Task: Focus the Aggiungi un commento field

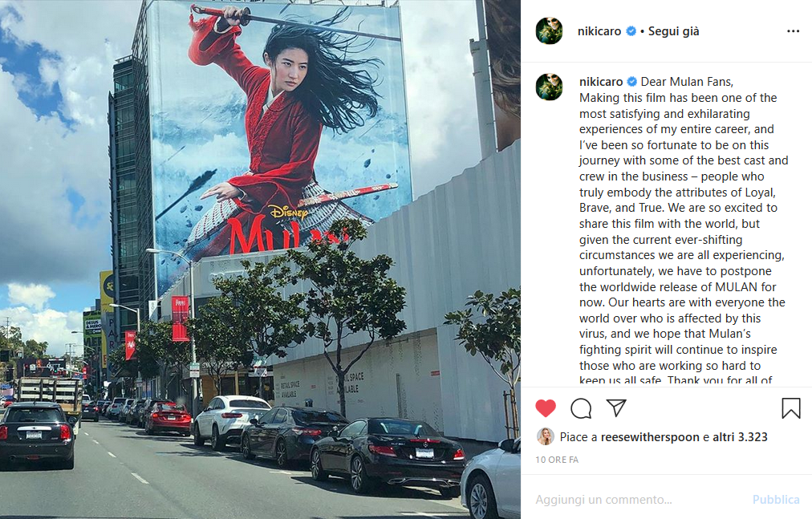Action: (x=639, y=500)
